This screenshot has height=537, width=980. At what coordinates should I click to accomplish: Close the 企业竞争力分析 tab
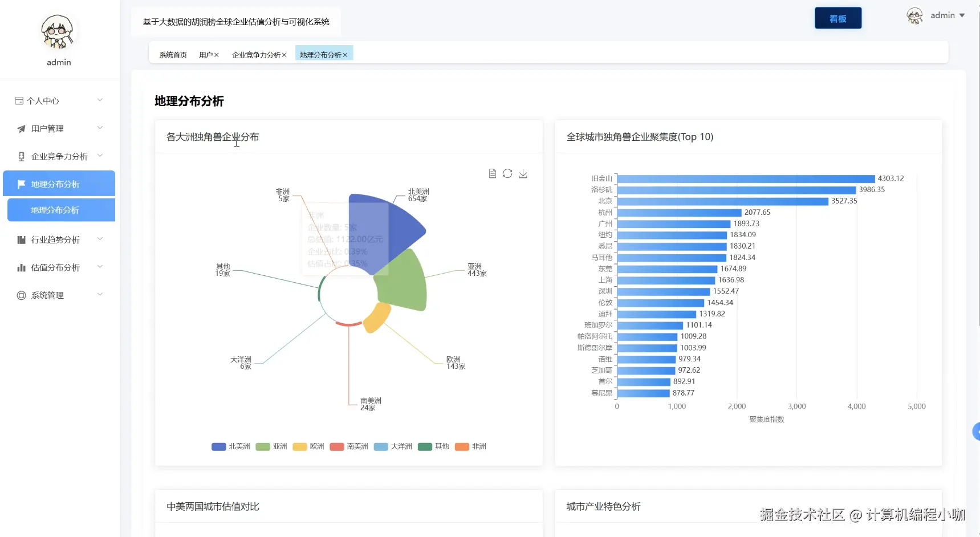284,55
